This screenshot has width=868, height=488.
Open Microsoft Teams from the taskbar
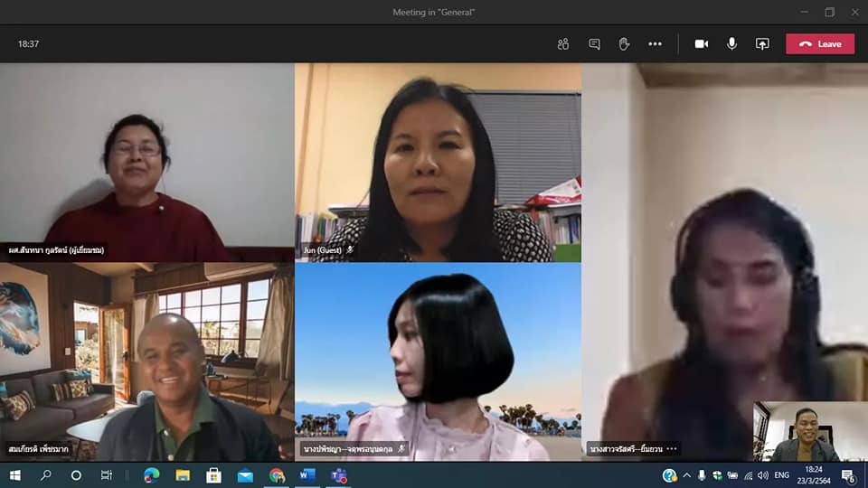click(339, 475)
